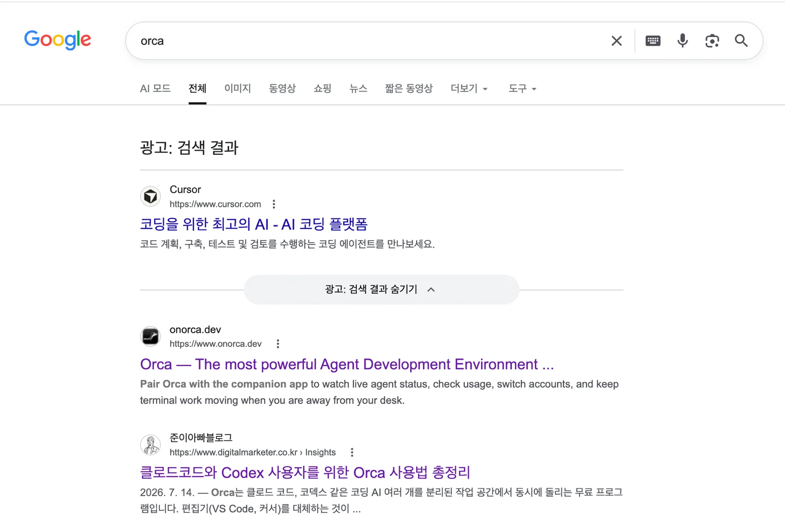Open the 짧은 동영상 tab
This screenshot has width=785, height=532.
point(409,89)
